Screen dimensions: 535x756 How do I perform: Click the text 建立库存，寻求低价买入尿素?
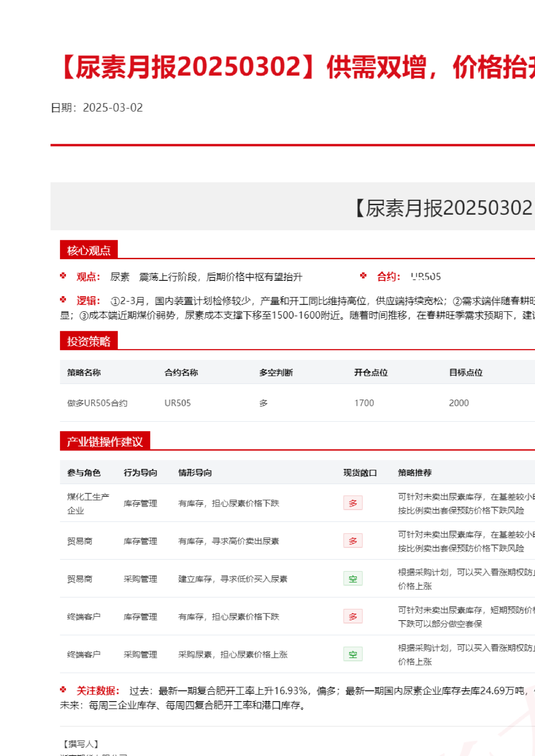233,579
